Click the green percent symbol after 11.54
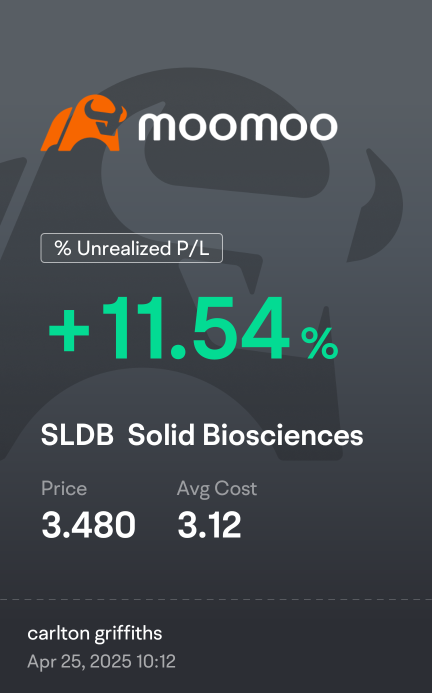Screen dimensions: 432x693 320,343
